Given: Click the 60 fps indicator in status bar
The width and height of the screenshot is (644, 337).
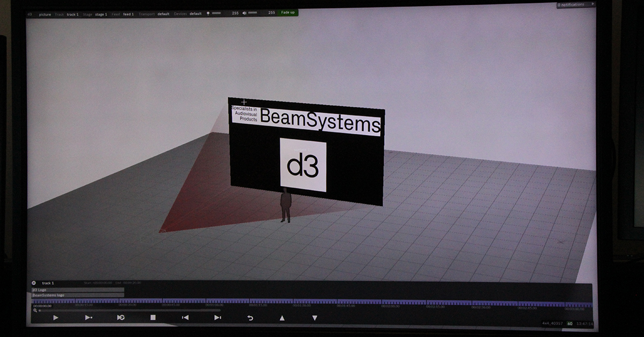Looking at the screenshot, I should tap(570, 324).
